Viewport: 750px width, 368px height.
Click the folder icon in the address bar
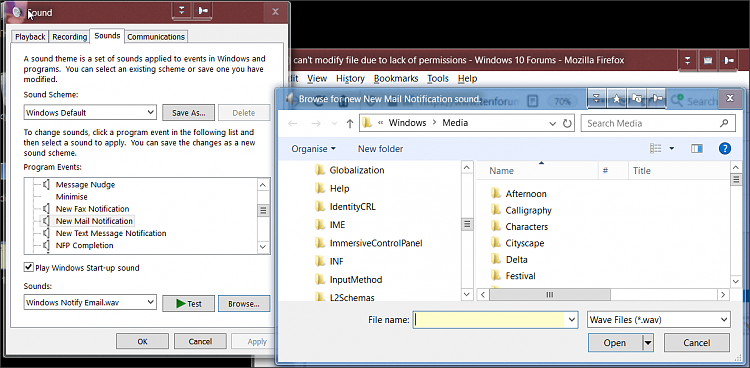click(367, 123)
